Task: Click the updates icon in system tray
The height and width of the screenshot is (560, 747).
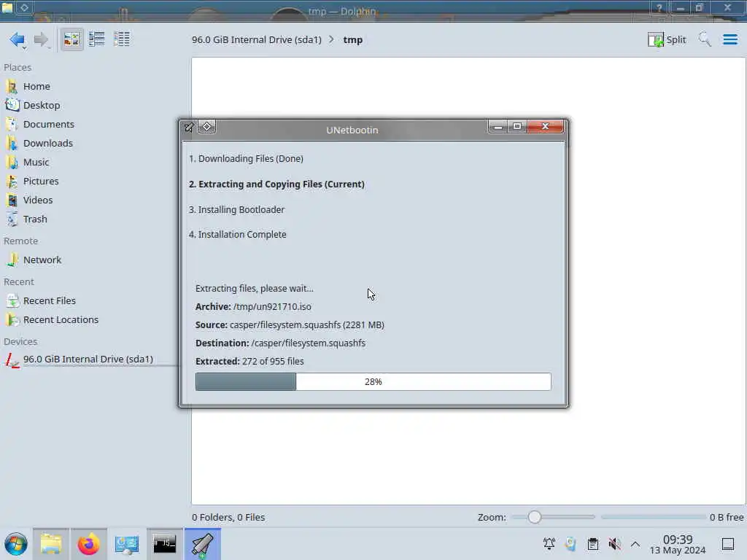Action: tap(570, 543)
